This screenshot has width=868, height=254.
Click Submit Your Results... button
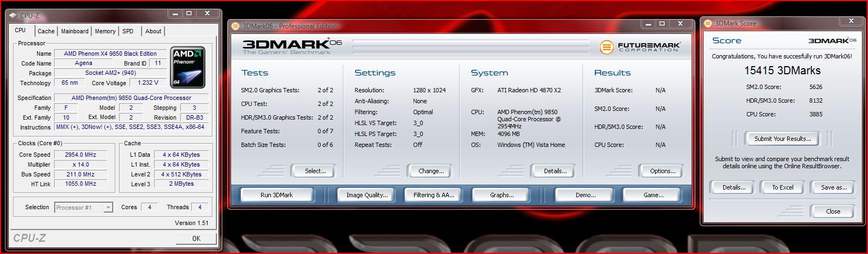pyautogui.click(x=782, y=139)
